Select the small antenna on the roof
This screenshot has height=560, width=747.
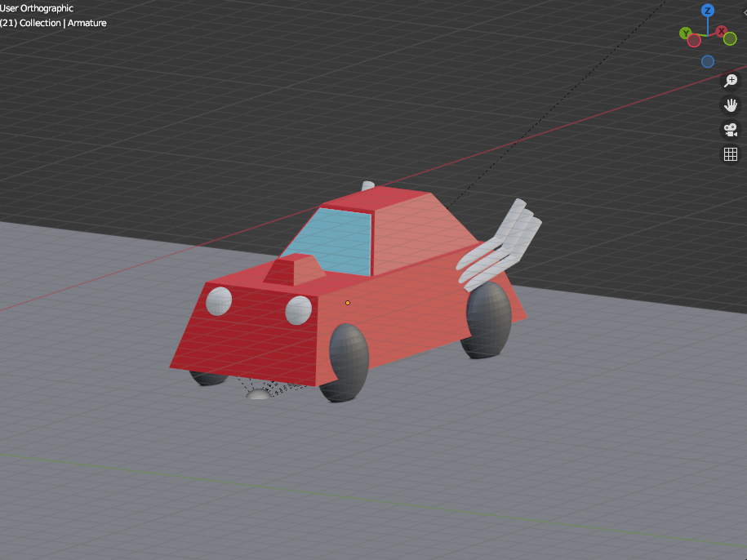[x=367, y=186]
